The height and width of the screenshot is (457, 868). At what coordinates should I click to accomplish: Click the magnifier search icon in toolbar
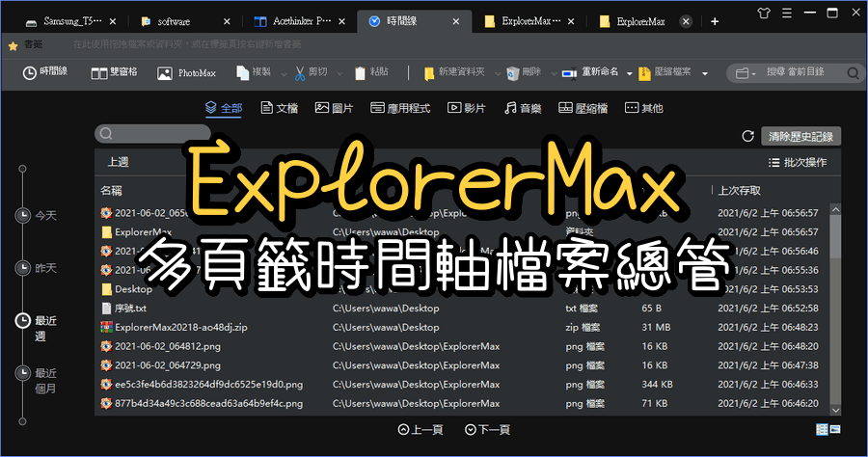pyautogui.click(x=854, y=72)
